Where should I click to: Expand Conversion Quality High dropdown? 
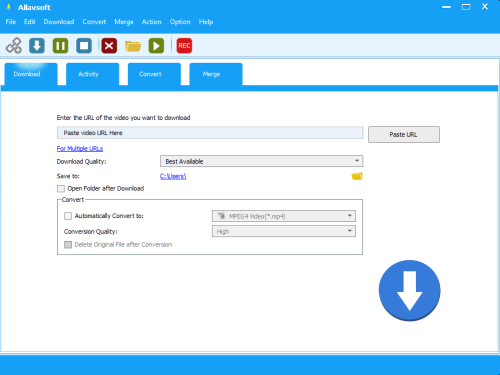click(x=284, y=231)
